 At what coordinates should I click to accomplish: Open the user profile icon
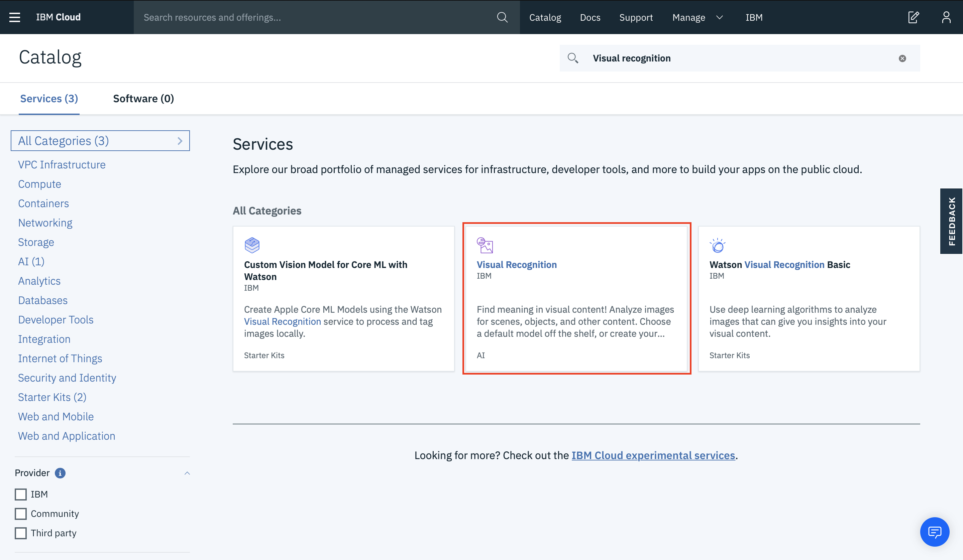pyautogui.click(x=946, y=17)
